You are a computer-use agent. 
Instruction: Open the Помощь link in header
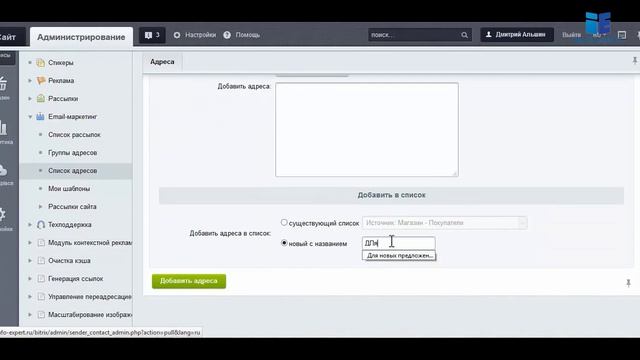248,35
